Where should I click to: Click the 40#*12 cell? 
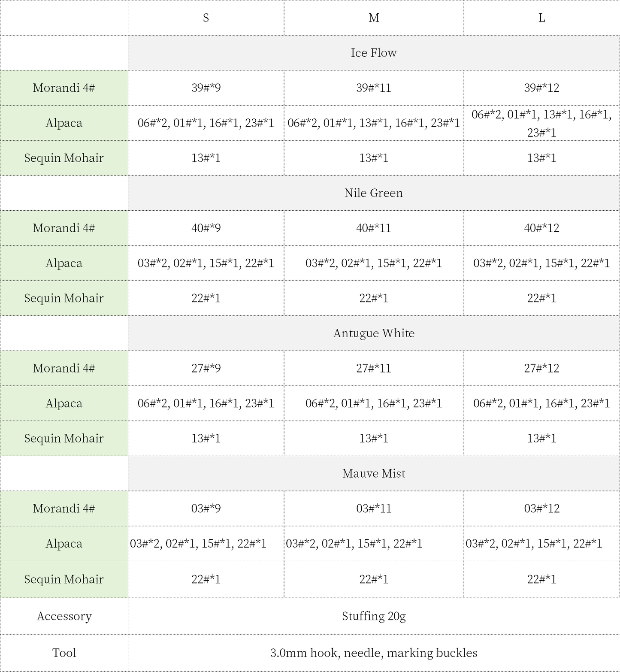pyautogui.click(x=541, y=228)
